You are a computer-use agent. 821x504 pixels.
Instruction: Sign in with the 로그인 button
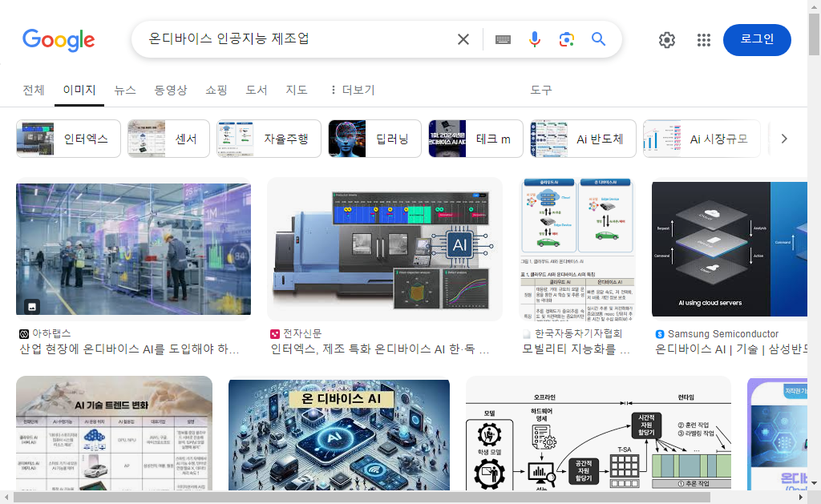(x=757, y=40)
